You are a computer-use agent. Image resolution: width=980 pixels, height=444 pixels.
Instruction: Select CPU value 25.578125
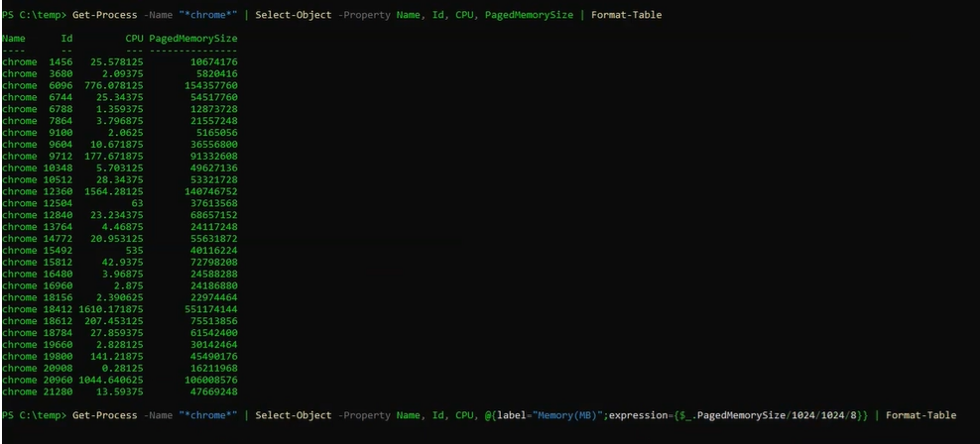pos(117,61)
